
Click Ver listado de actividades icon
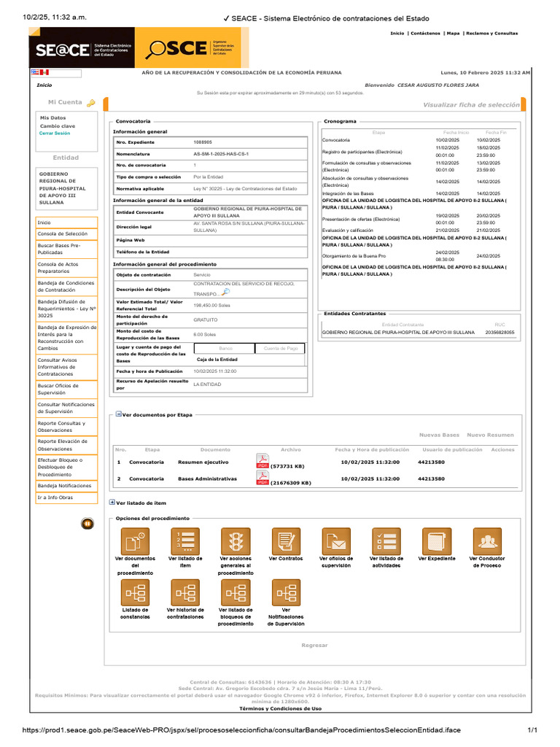pos(386,541)
